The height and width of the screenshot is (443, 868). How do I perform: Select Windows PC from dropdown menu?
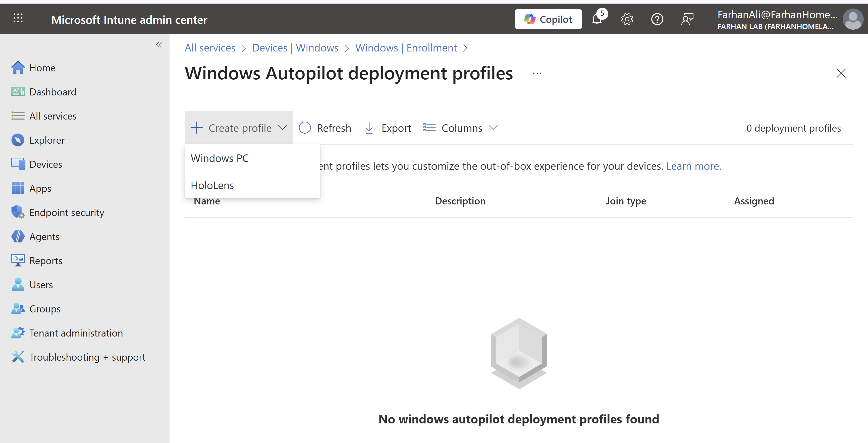click(x=220, y=158)
